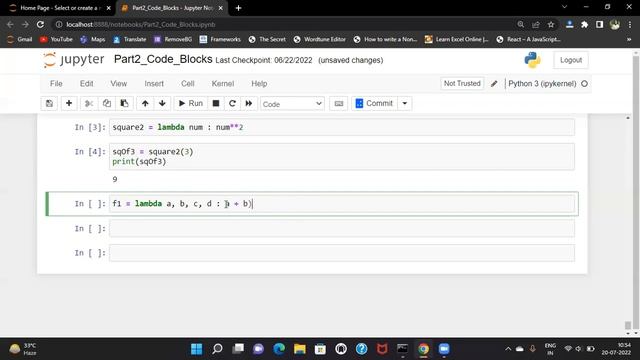Run the selected cell

click(191, 104)
